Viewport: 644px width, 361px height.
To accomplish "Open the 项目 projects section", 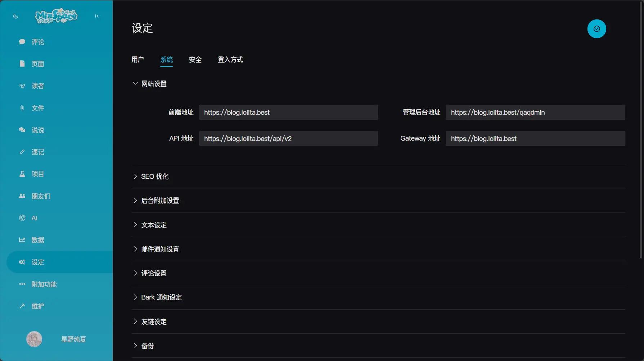I will coord(37,174).
